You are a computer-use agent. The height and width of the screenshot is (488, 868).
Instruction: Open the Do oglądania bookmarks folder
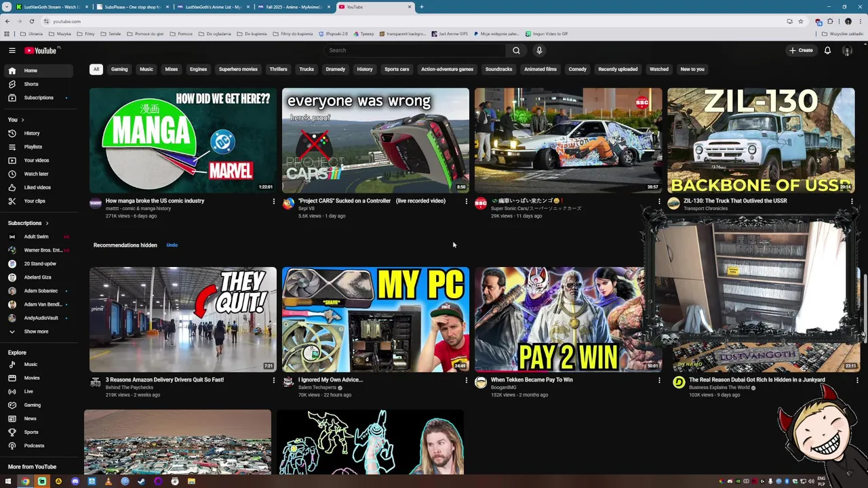(x=216, y=33)
